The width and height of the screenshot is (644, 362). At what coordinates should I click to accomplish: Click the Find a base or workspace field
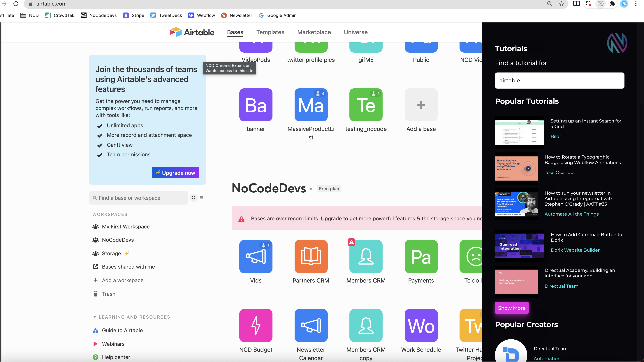tap(138, 198)
